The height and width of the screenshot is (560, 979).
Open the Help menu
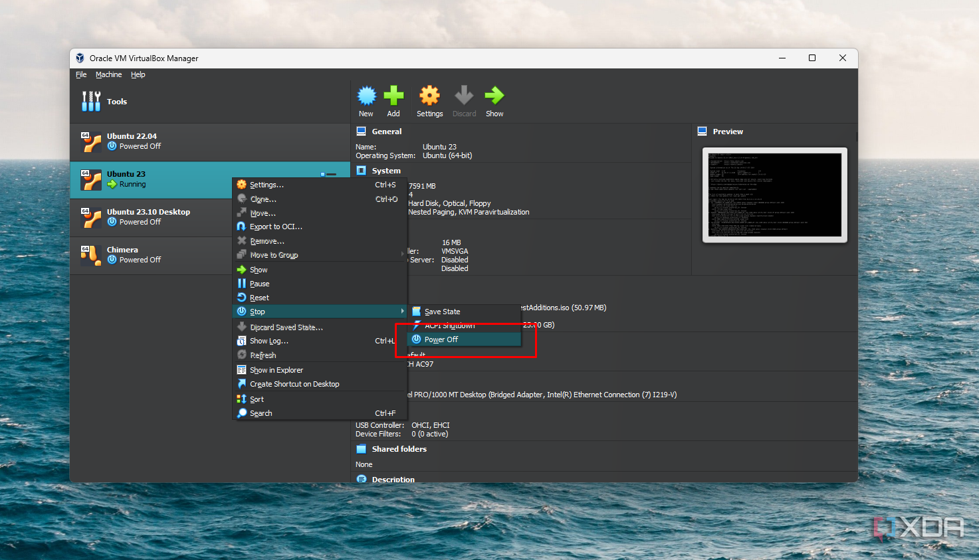(x=138, y=74)
